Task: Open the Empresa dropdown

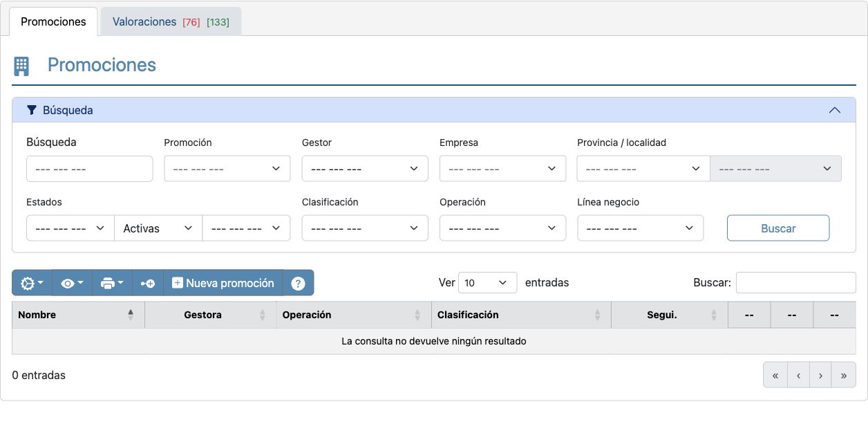Action: 502,169
